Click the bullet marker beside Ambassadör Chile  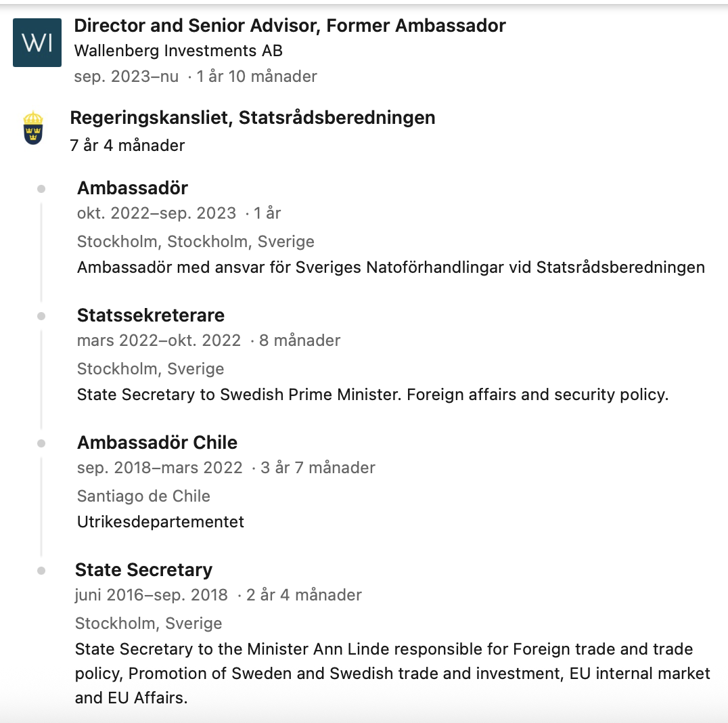click(41, 443)
